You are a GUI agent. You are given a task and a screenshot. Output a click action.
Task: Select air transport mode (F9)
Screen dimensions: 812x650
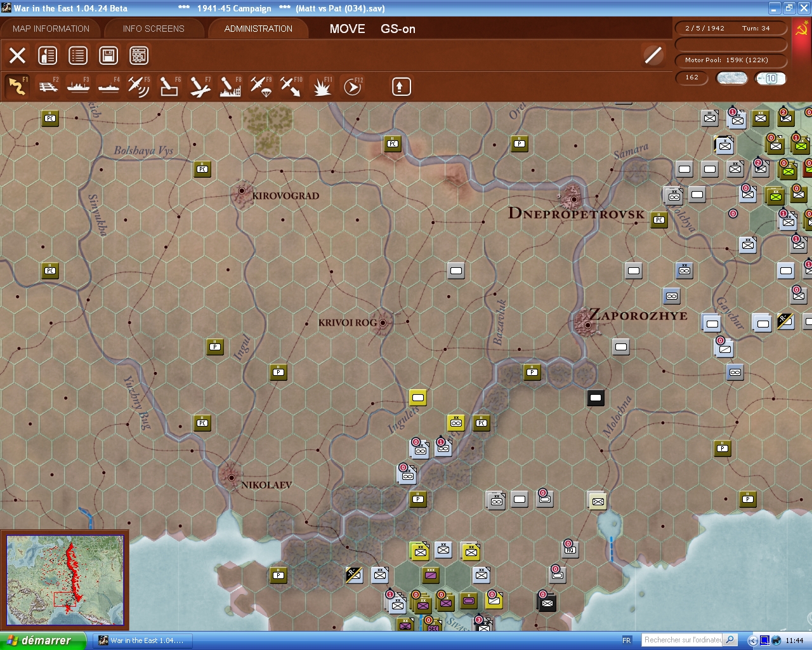coord(261,86)
